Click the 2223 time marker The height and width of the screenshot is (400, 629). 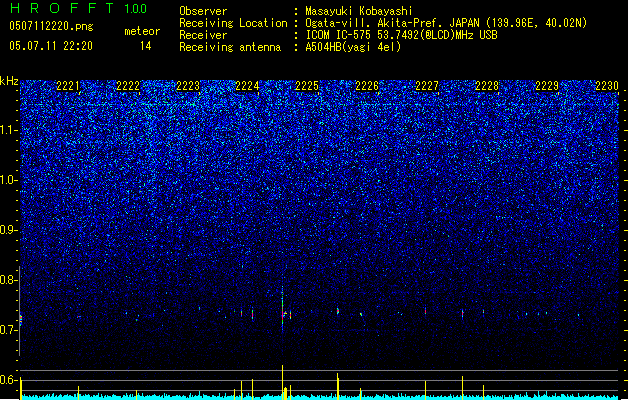tap(188, 86)
